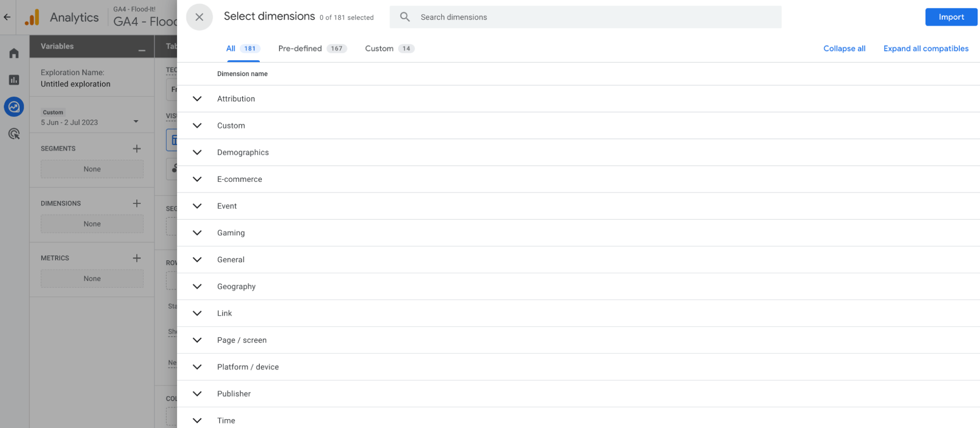Open Reports from the left sidebar
980x428 pixels.
tap(14, 80)
